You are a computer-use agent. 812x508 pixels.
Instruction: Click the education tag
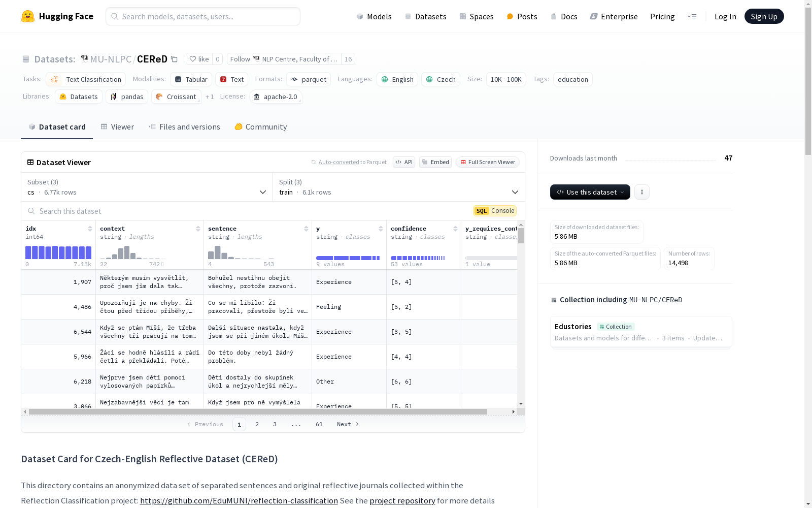point(573,79)
